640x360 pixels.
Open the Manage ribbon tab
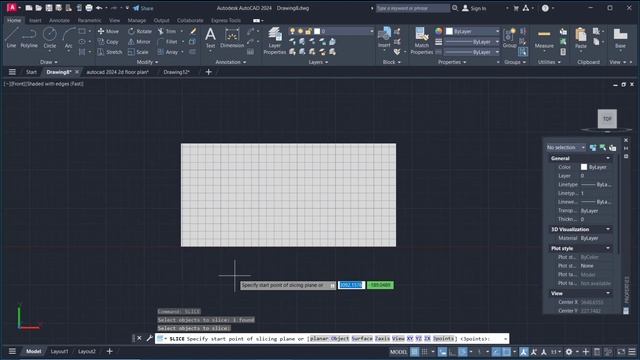pyautogui.click(x=137, y=20)
